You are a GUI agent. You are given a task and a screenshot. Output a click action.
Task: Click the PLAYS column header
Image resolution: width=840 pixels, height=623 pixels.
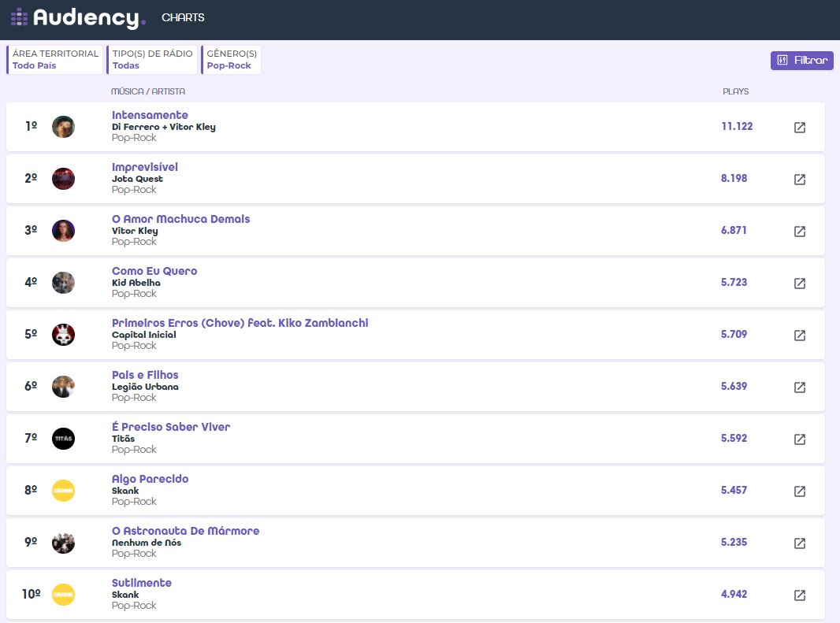[735, 91]
